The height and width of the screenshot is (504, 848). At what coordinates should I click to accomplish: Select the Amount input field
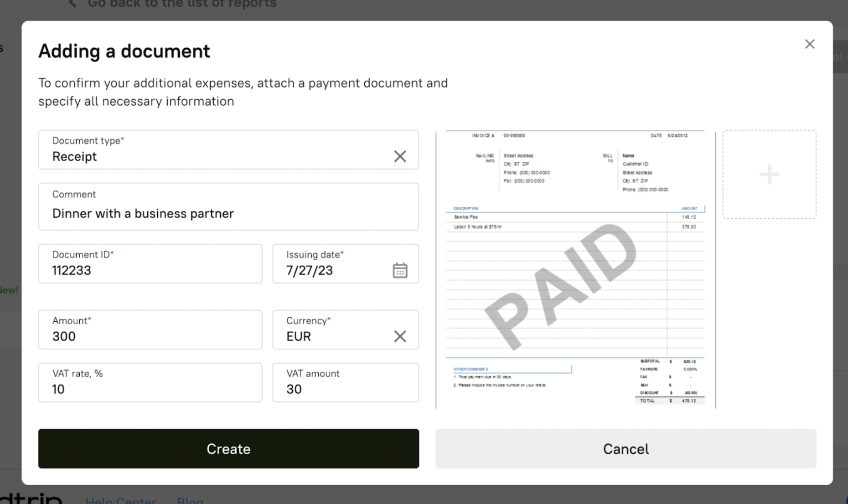150,336
